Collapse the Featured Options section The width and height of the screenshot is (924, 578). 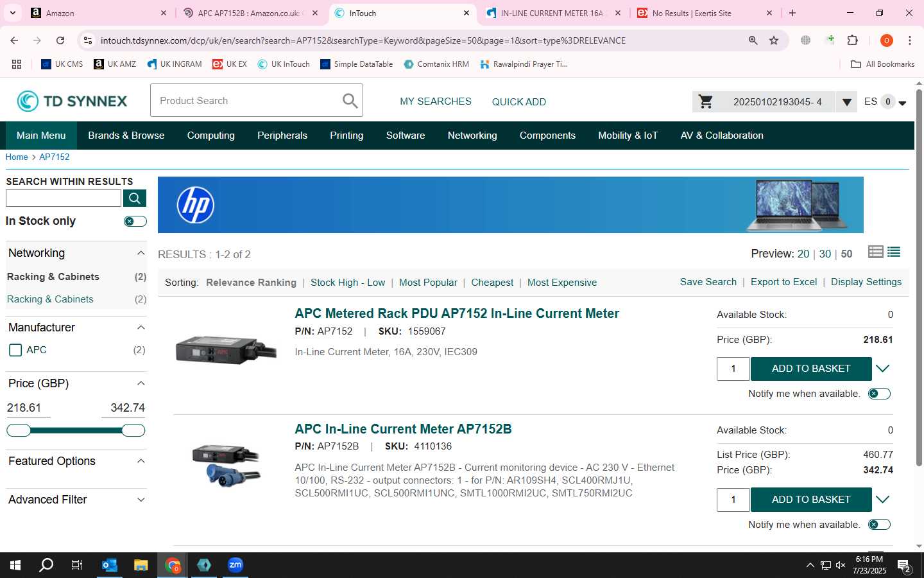[x=141, y=461]
